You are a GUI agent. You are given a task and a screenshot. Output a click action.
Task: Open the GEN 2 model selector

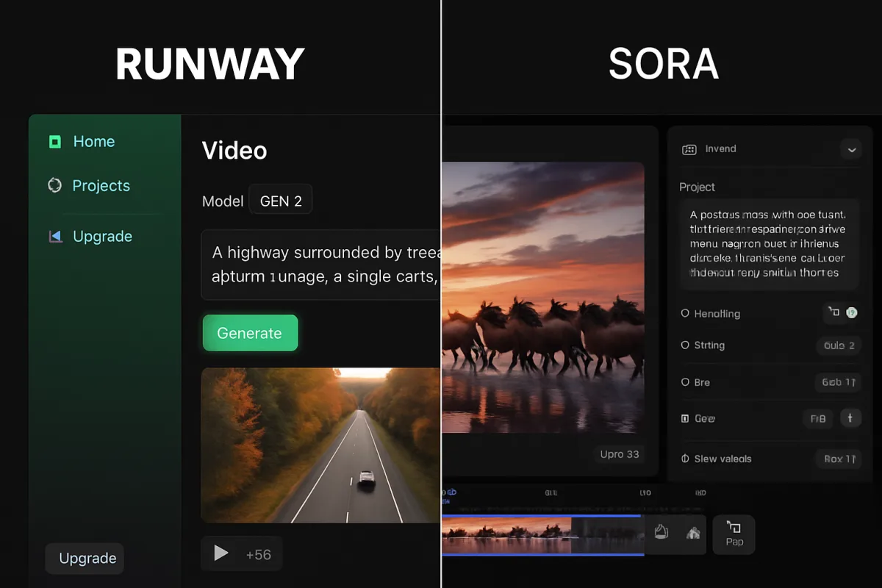point(281,201)
